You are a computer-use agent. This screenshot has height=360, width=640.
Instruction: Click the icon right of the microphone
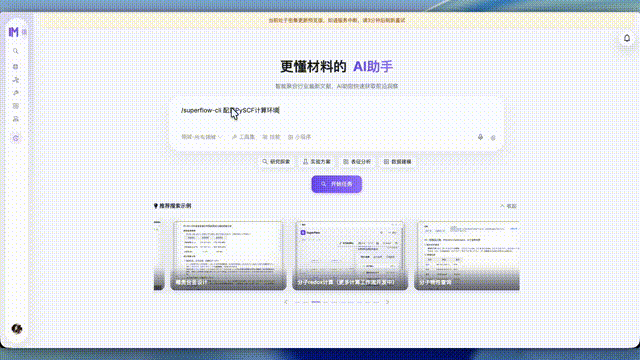click(x=493, y=138)
